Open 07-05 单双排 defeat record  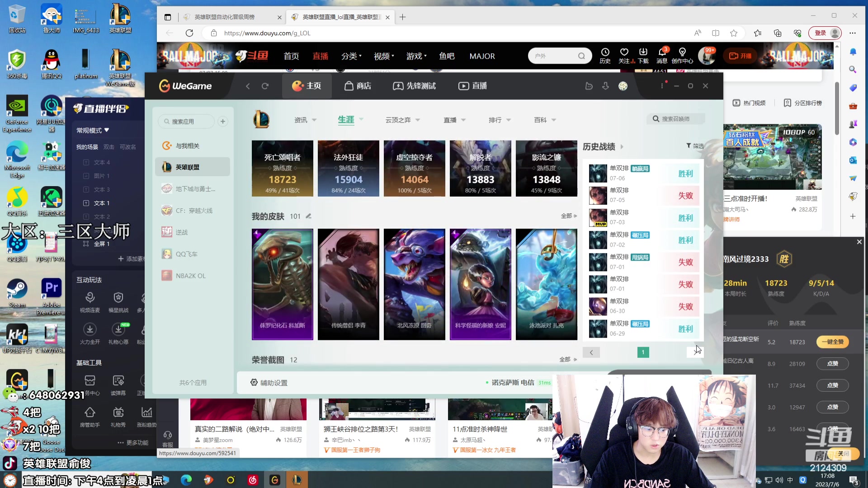click(644, 195)
